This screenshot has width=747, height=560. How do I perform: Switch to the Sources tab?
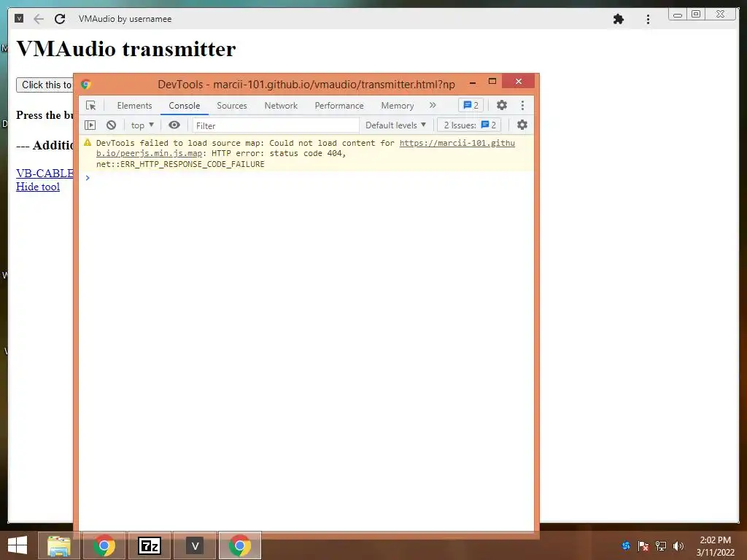[231, 106]
